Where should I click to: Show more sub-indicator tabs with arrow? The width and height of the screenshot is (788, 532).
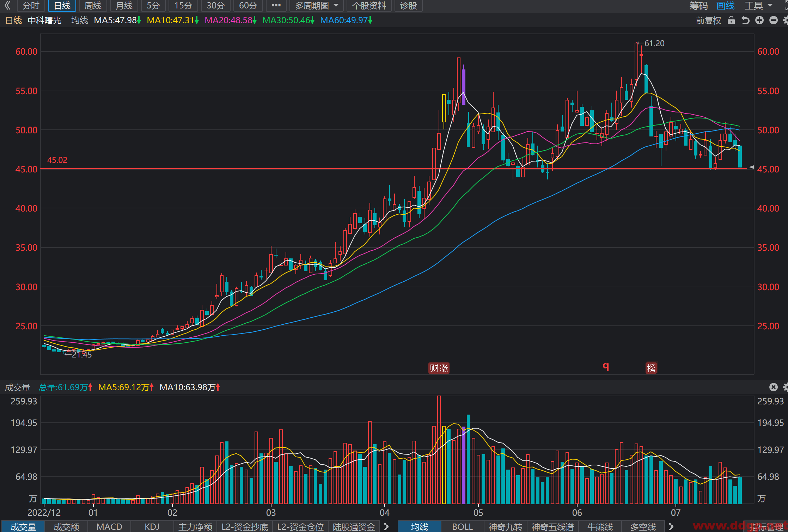pos(386,526)
